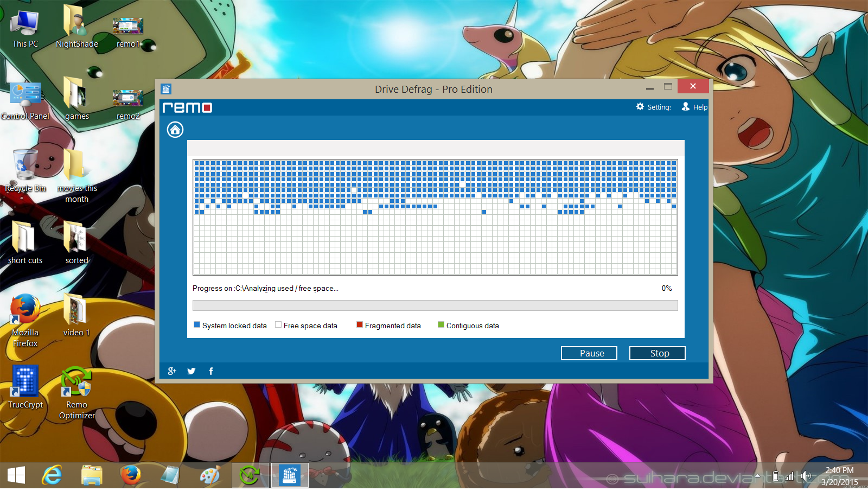Select the sorted folder icon

tap(77, 243)
